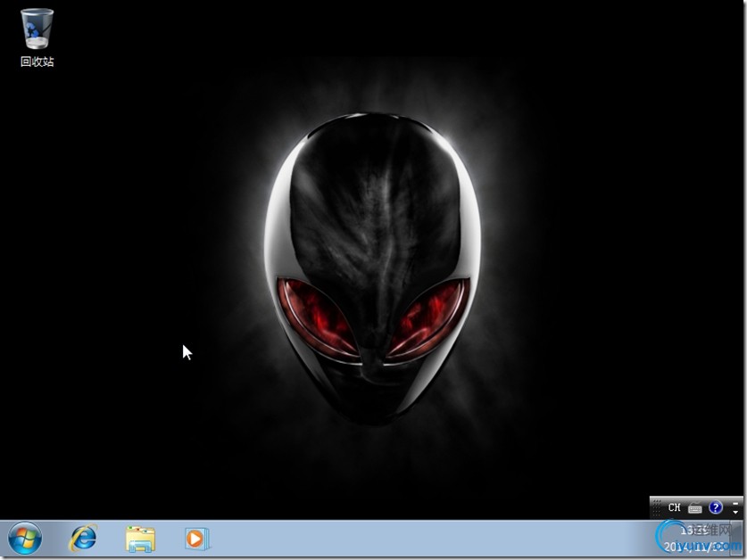Select the 回收站 Recycle Bin desktop icon
This screenshot has width=747, height=560.
(37, 38)
